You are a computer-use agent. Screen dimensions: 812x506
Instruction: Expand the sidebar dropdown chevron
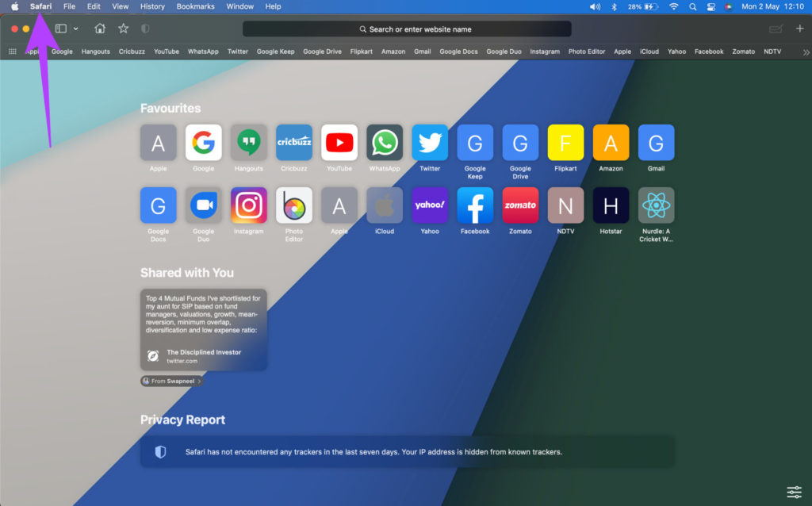pos(75,29)
